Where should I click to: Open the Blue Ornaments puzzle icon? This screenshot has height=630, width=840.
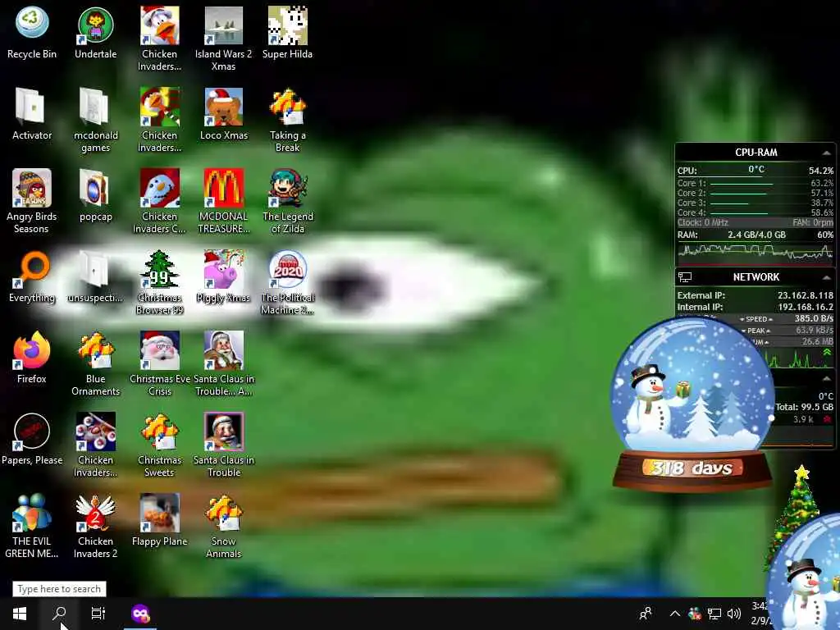95,363
